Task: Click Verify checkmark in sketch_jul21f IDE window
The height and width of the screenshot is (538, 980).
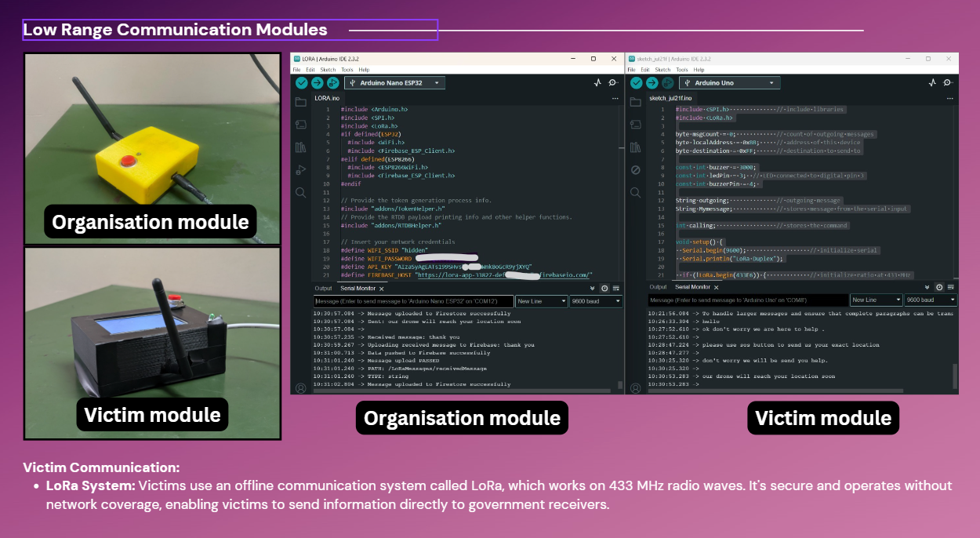Action: 637,82
